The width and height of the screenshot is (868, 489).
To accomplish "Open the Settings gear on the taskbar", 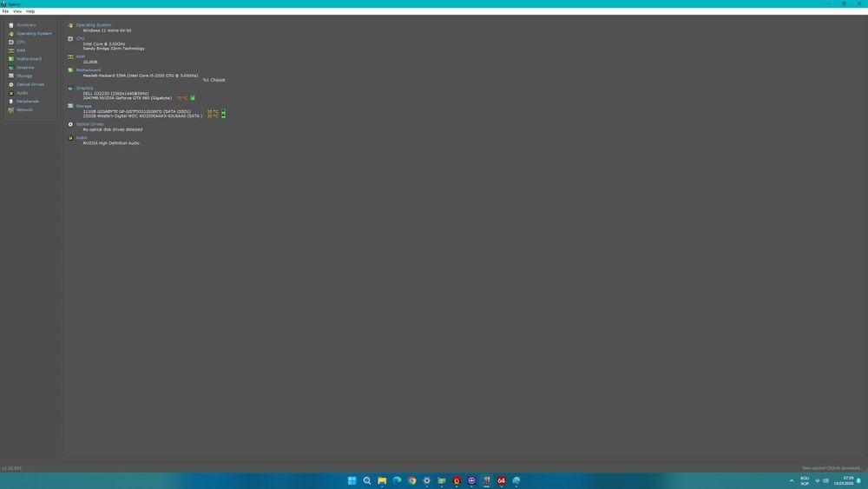I will 427,480.
